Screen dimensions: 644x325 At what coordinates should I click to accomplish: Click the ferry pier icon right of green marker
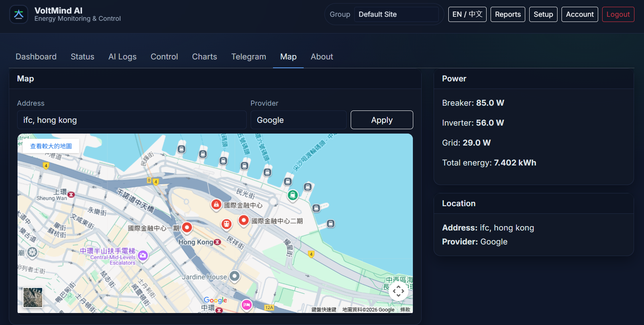308,187
